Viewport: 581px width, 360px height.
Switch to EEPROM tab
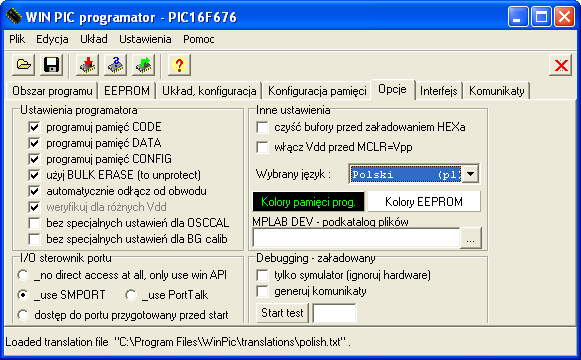click(x=127, y=91)
